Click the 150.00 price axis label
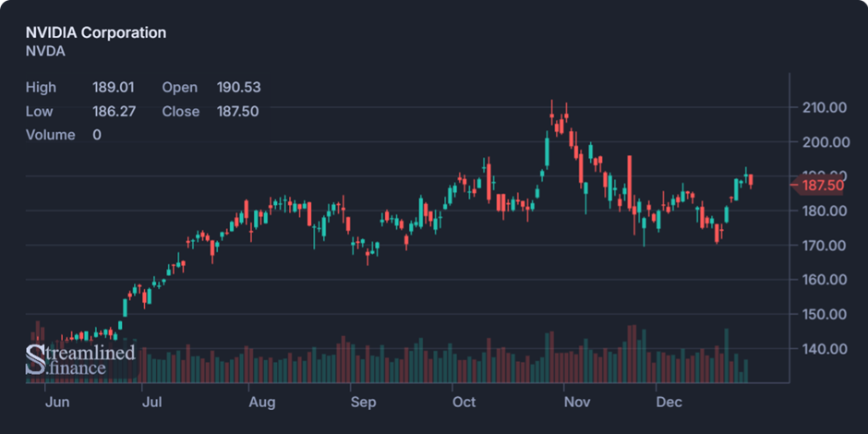This screenshot has height=434, width=868. (x=826, y=315)
